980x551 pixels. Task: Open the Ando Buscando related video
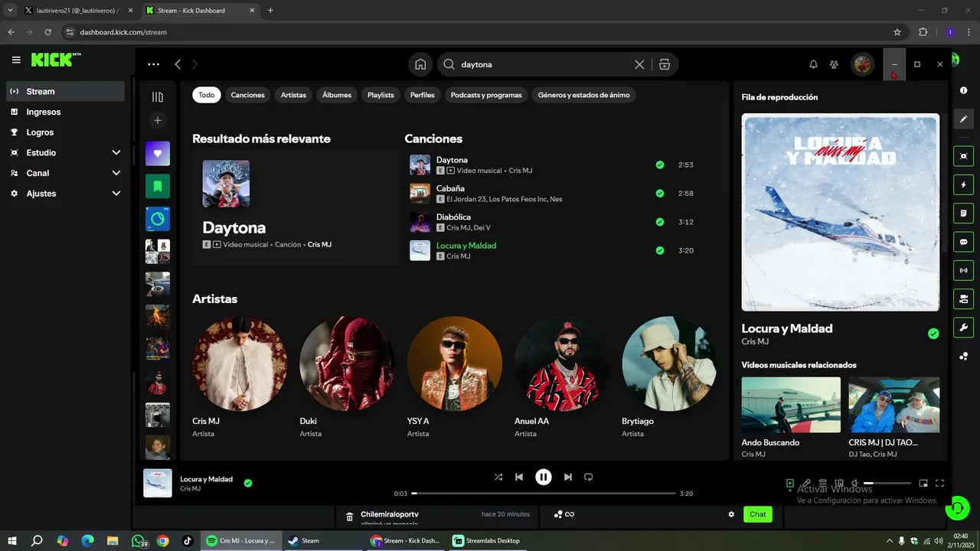point(791,417)
